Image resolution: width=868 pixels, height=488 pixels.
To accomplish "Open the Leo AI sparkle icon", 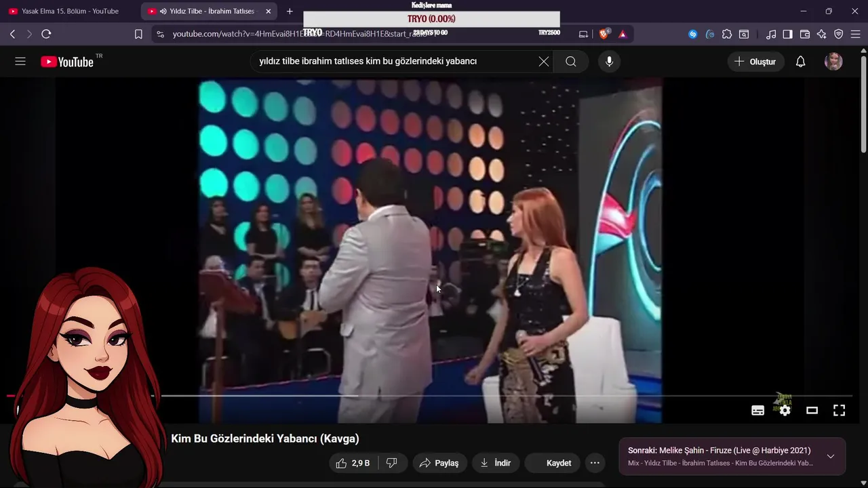I will pos(821,34).
